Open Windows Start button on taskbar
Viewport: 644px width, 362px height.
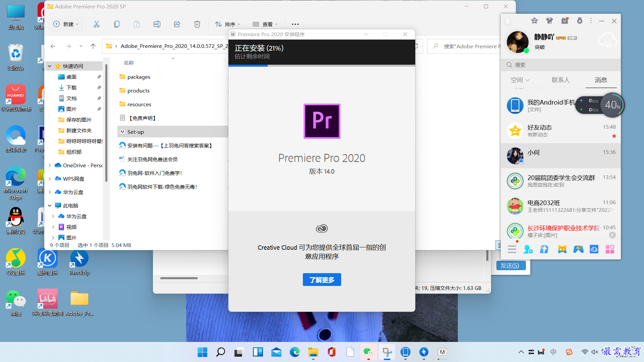point(202,352)
